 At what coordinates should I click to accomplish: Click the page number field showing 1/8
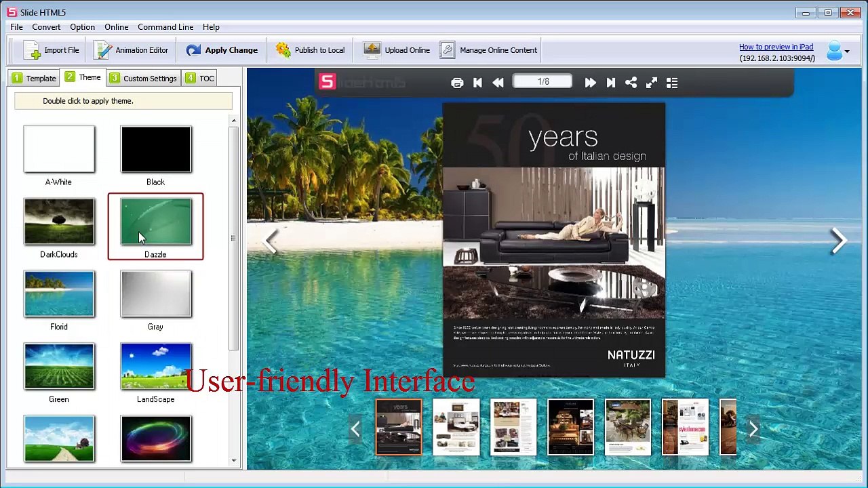(x=542, y=82)
